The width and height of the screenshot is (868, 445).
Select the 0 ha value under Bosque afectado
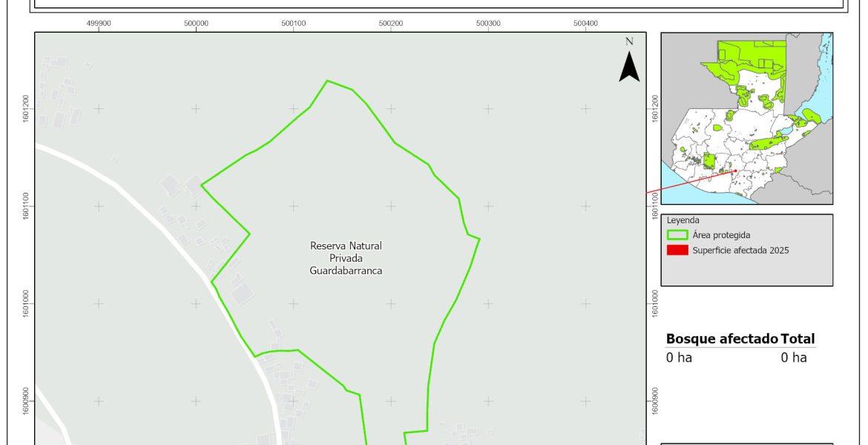(678, 357)
